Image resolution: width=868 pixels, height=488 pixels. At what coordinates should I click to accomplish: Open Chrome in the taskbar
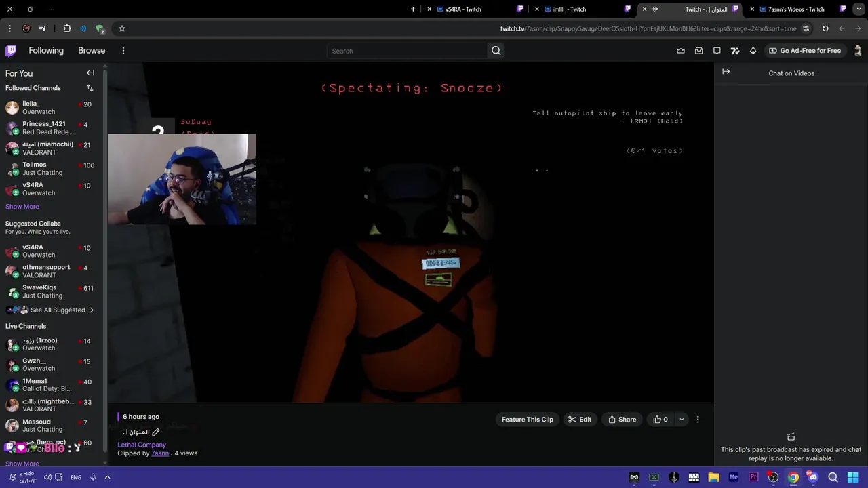[x=793, y=477]
